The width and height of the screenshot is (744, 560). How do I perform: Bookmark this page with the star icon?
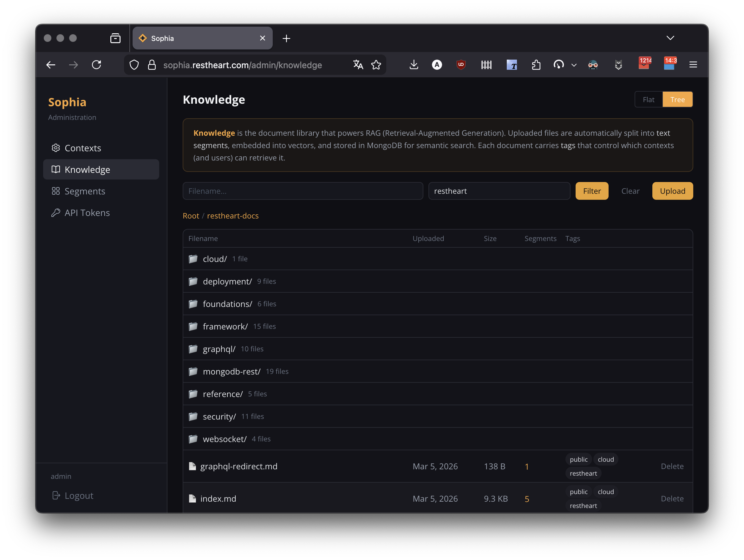pos(376,65)
